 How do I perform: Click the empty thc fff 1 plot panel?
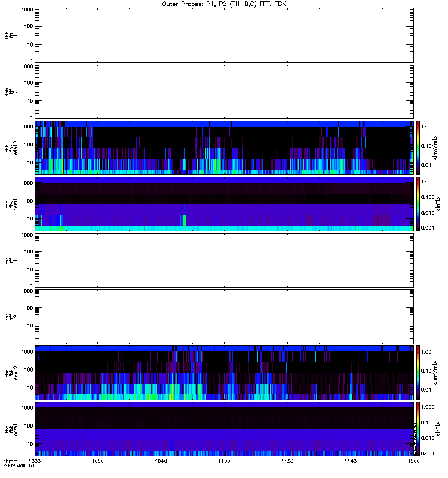click(x=225, y=261)
